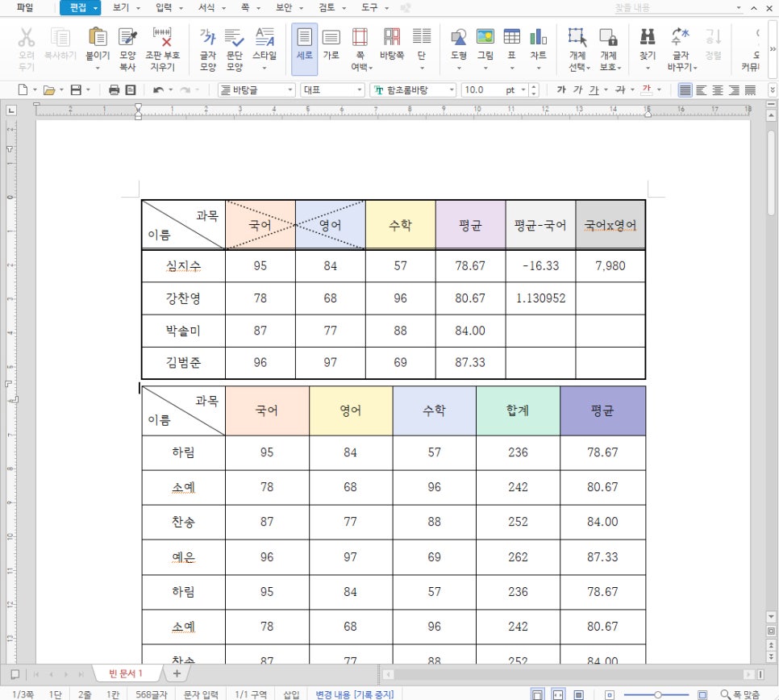Click vertical scrollbar down arrow
Screen dimensions: 779x700
[x=771, y=617]
